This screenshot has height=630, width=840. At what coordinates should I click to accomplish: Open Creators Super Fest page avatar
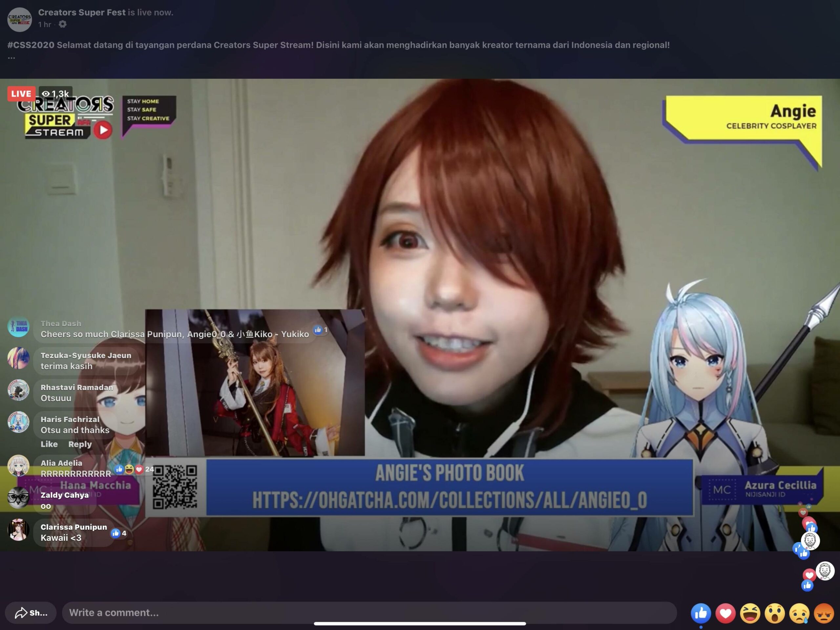(x=19, y=19)
